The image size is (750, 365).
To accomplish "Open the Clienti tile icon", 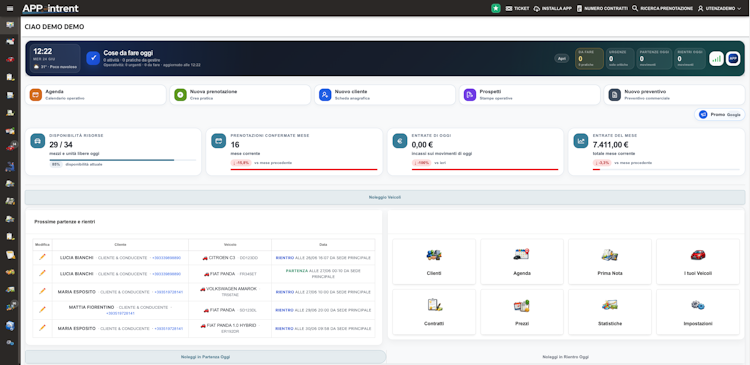I will tap(434, 255).
